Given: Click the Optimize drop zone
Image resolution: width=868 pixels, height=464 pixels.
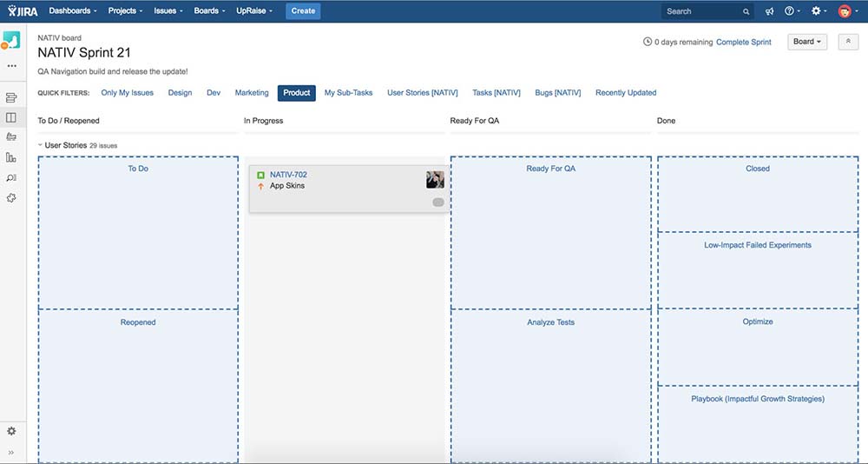Looking at the screenshot, I should pos(758,347).
